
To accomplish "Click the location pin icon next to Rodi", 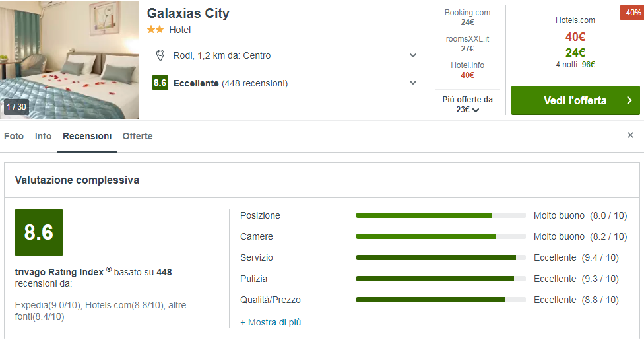I will [x=160, y=55].
